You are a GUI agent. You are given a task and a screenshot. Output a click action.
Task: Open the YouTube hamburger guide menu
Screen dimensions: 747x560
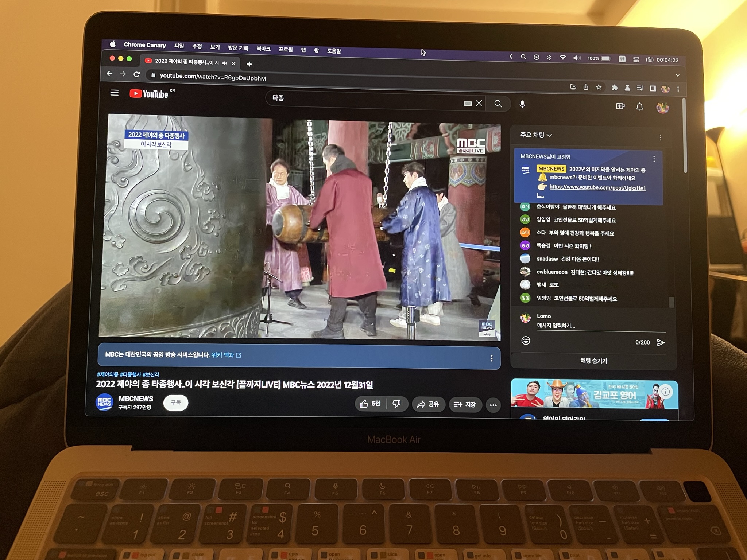(115, 93)
